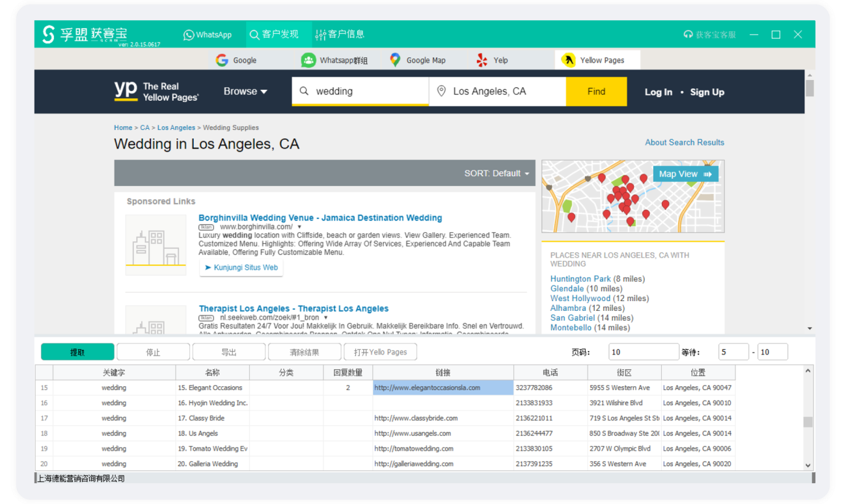Click the Map View button

point(686,174)
